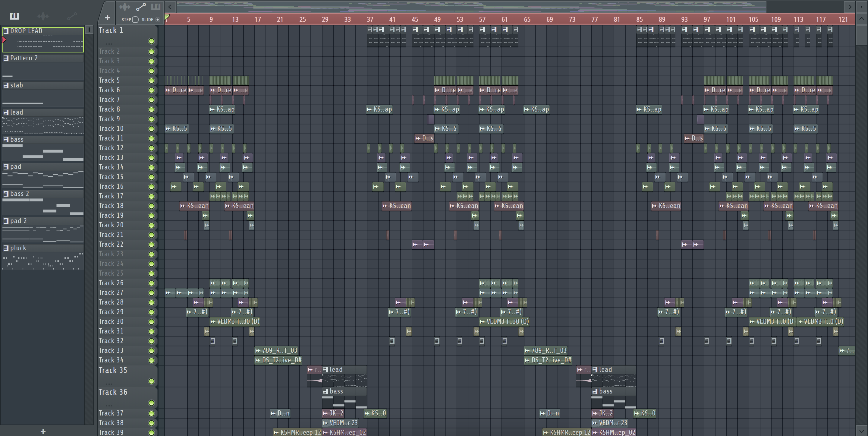Add a new pattern with bottom plus

point(43,431)
